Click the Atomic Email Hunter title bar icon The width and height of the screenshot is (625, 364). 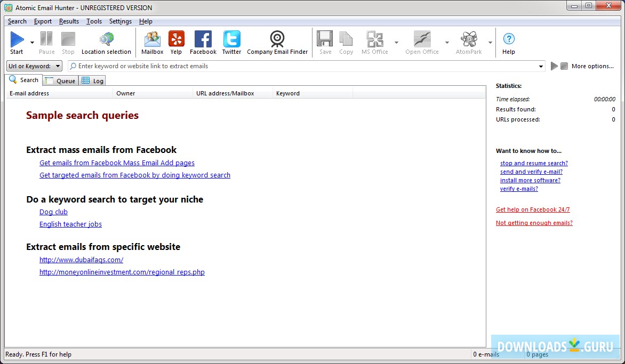click(8, 7)
